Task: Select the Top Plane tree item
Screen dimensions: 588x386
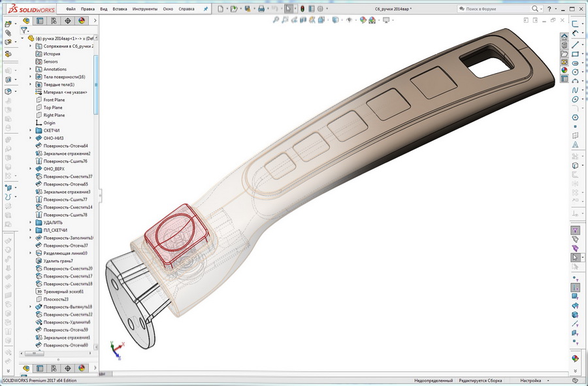Action: point(53,108)
